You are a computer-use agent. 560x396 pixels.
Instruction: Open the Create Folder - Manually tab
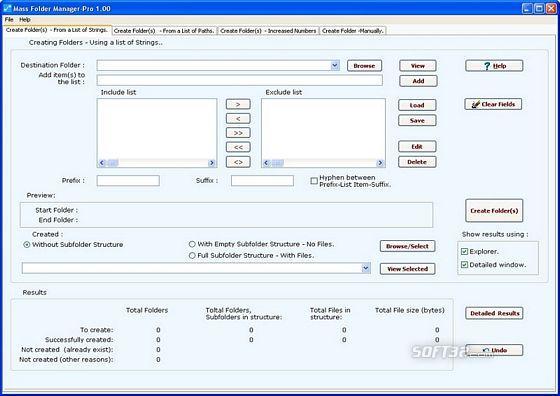coord(352,31)
